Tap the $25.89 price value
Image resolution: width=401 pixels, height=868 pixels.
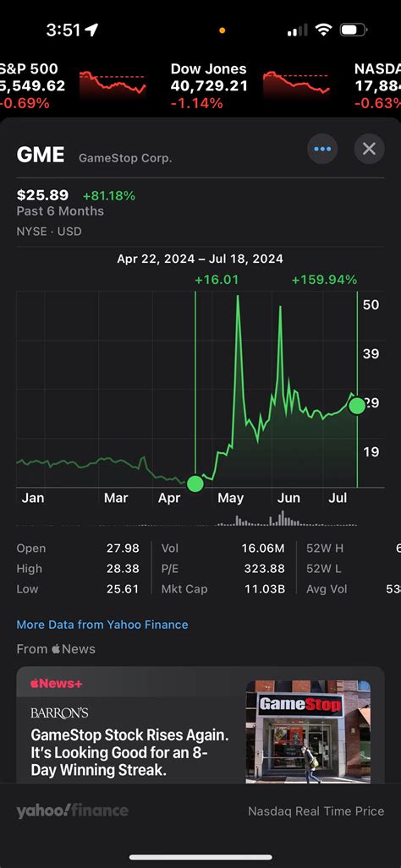click(42, 195)
